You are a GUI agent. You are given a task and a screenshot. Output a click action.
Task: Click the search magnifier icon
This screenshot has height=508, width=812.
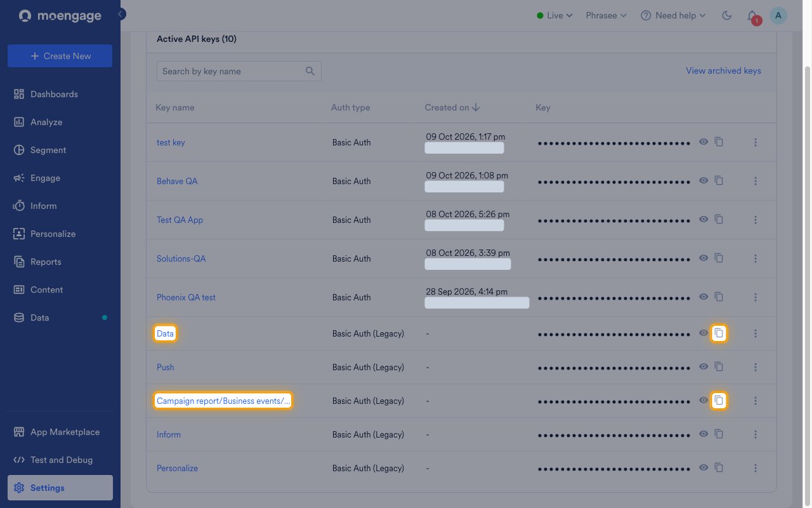(310, 71)
